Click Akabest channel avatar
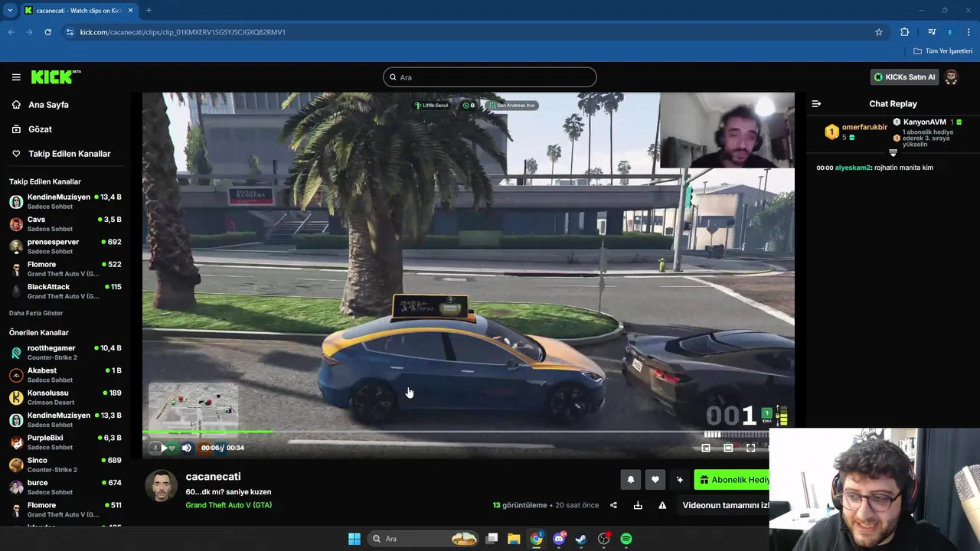 click(x=16, y=375)
